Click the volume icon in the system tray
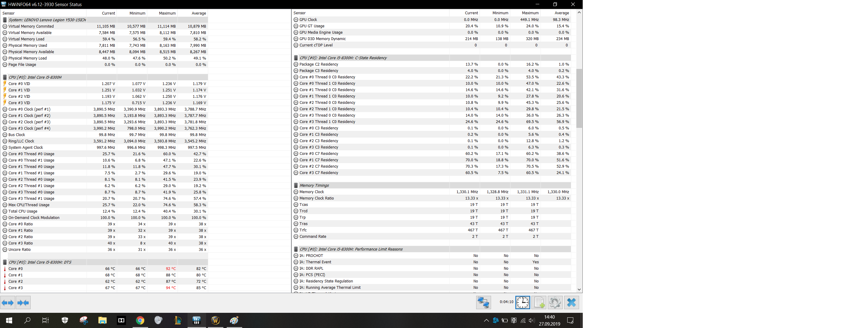Viewport: 868px width, 328px height. (x=532, y=321)
